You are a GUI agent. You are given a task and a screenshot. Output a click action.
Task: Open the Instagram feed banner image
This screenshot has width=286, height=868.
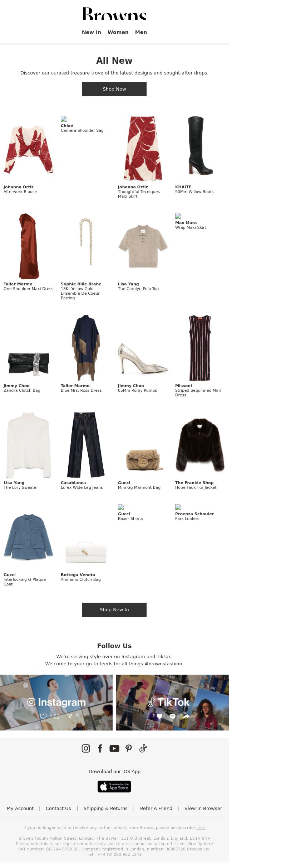tap(56, 703)
